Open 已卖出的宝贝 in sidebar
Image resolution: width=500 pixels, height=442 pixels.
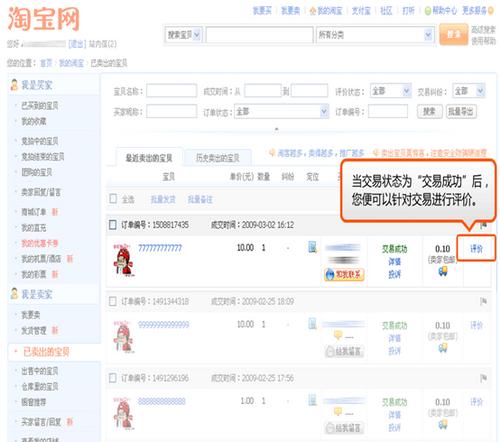point(46,352)
